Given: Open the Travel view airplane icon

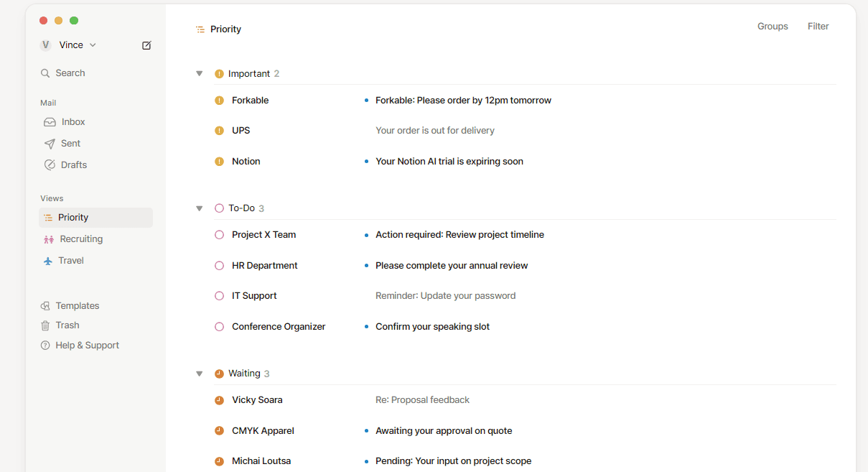Looking at the screenshot, I should [46, 260].
